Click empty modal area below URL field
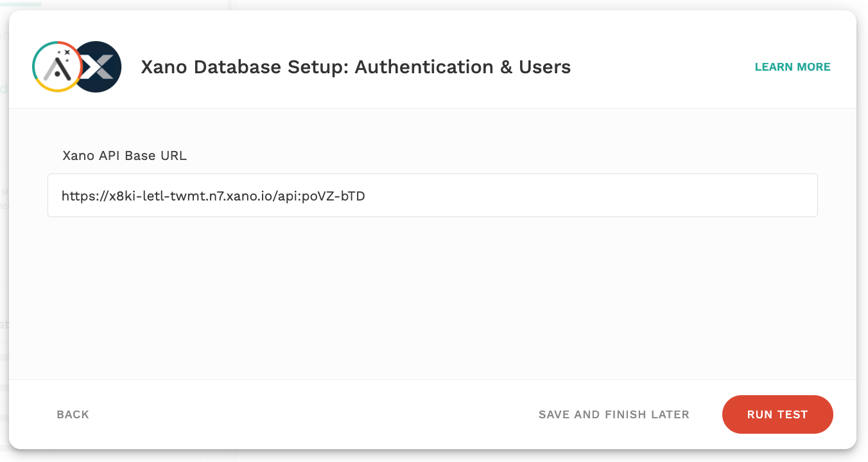Screen dimensions: 868x462 432,296
